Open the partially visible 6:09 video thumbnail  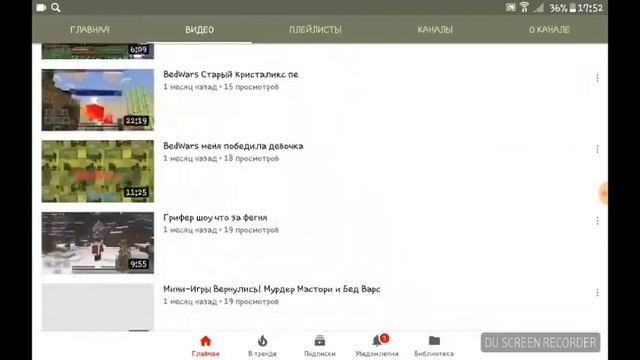[x=98, y=51]
